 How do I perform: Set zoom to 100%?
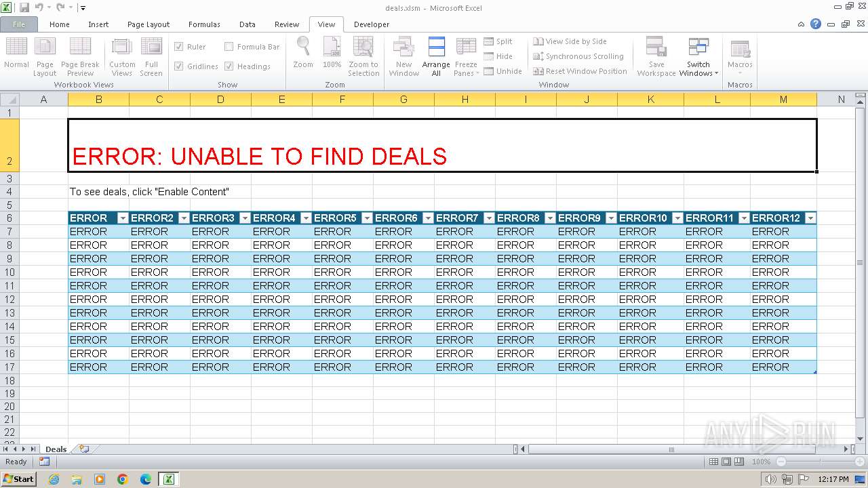coord(332,53)
